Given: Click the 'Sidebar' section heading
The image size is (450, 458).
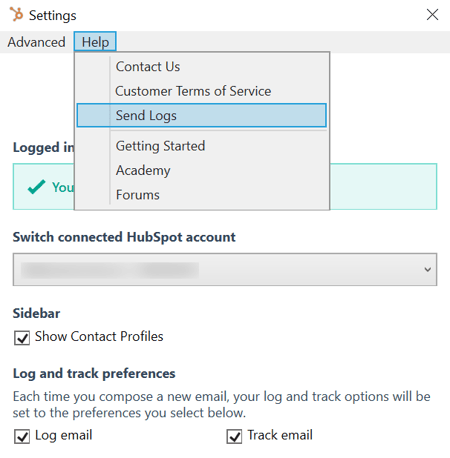Looking at the screenshot, I should click(36, 313).
